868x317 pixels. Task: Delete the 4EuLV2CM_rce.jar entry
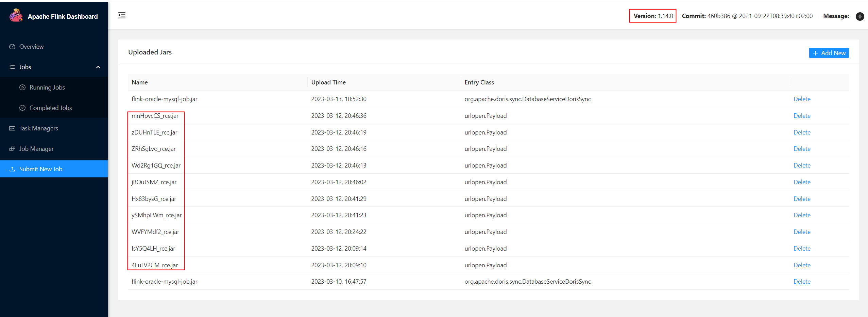pos(802,265)
